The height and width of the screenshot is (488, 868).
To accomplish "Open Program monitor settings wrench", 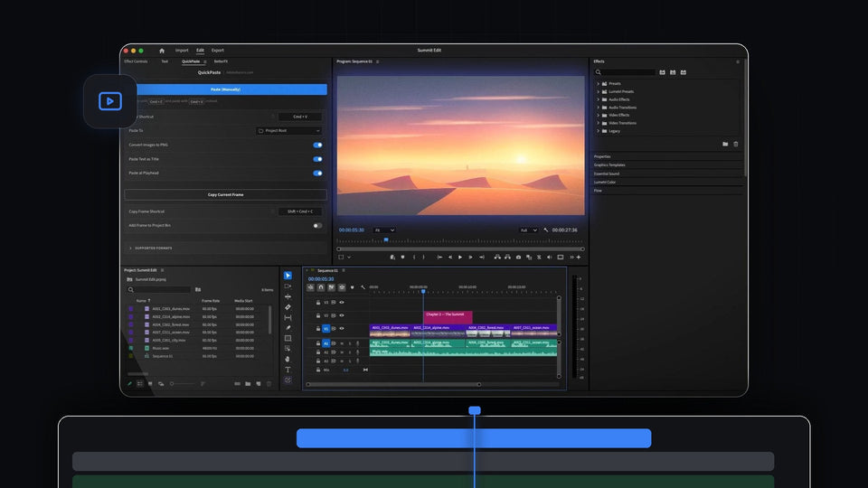I will pyautogui.click(x=546, y=230).
